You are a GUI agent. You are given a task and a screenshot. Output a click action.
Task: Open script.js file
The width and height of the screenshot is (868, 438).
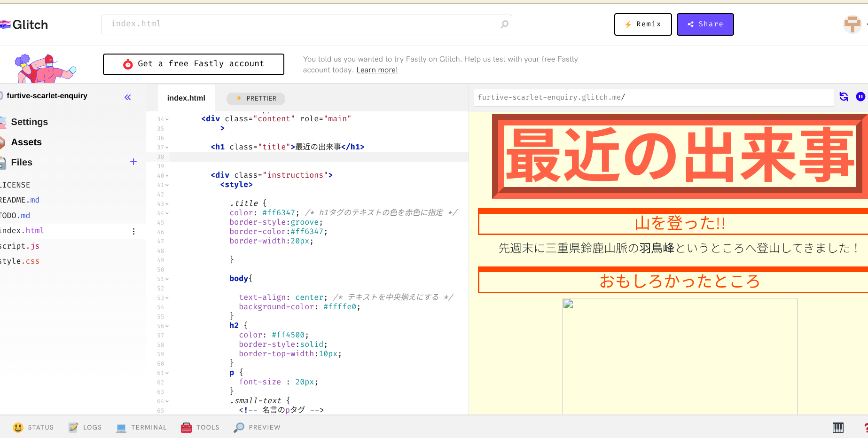pos(20,246)
